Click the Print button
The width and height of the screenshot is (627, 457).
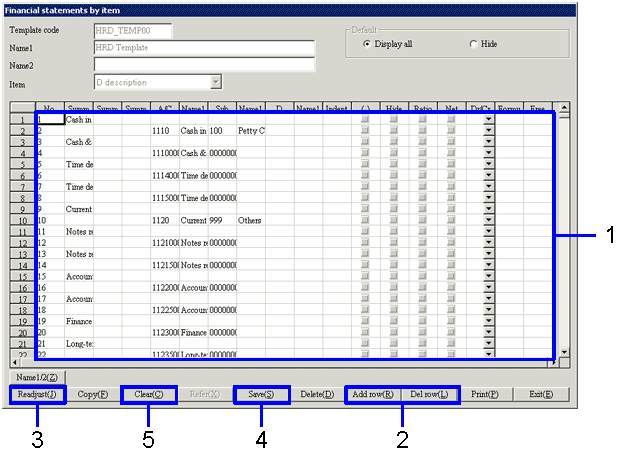point(485,394)
